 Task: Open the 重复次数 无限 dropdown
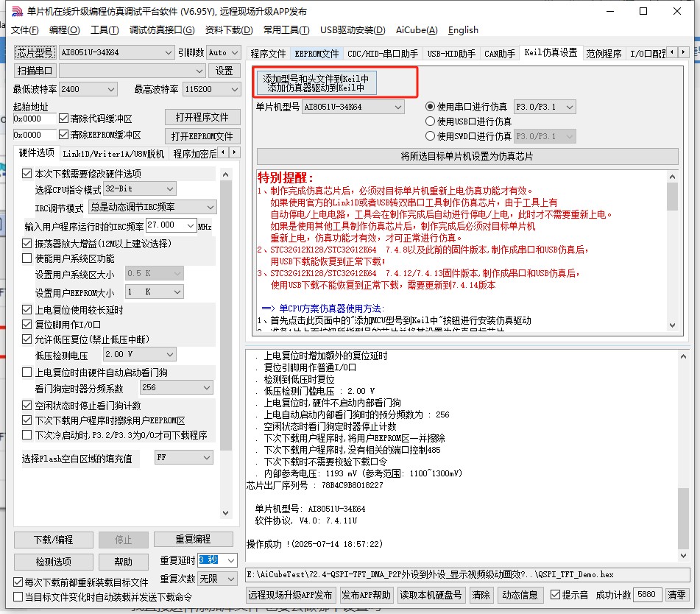point(217,579)
